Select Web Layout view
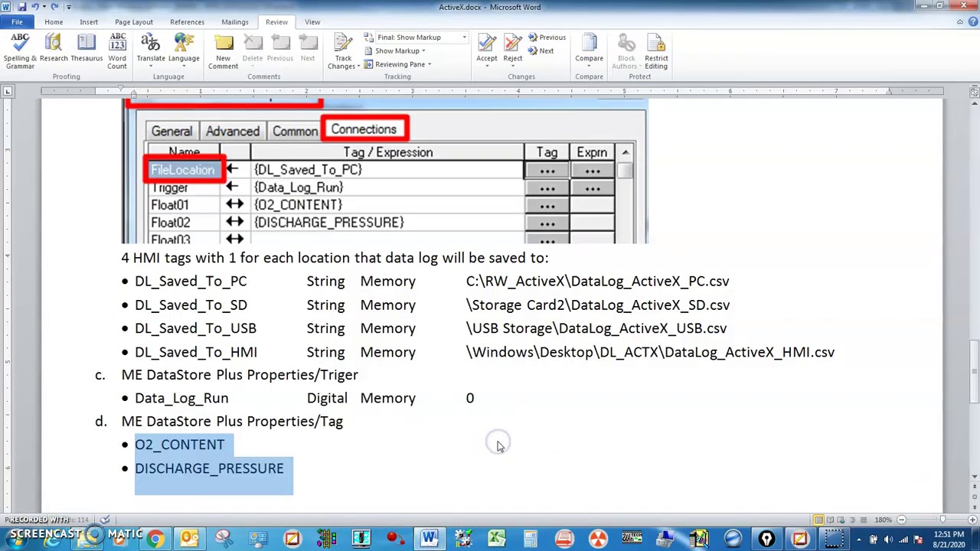 [x=841, y=520]
